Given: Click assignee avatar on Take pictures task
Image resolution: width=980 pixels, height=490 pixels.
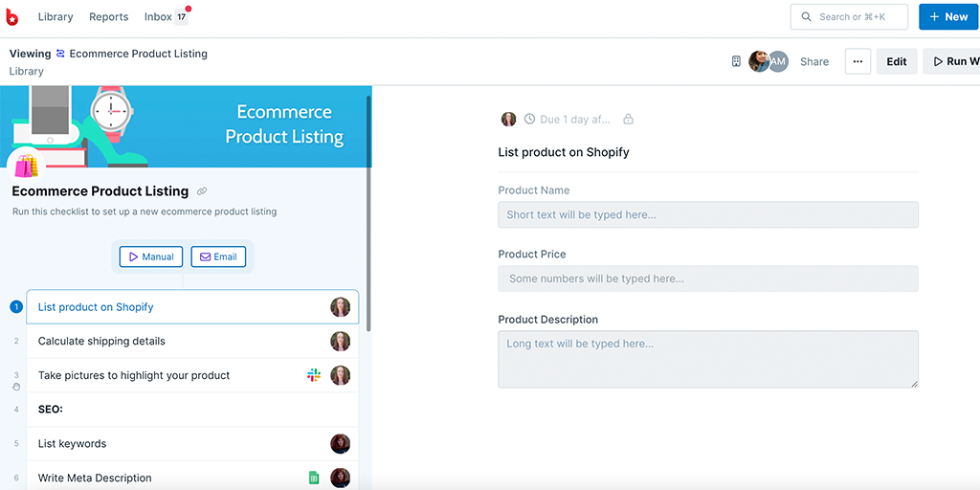Looking at the screenshot, I should pyautogui.click(x=340, y=375).
